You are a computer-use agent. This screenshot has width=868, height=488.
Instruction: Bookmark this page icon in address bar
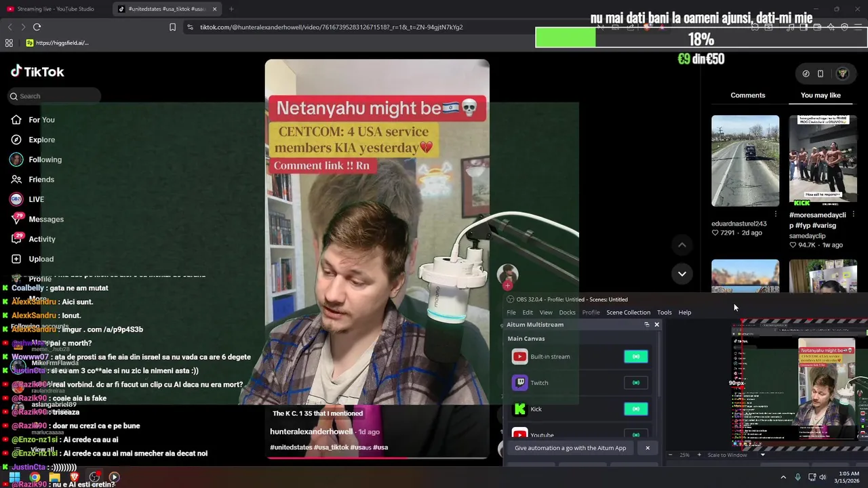(172, 27)
